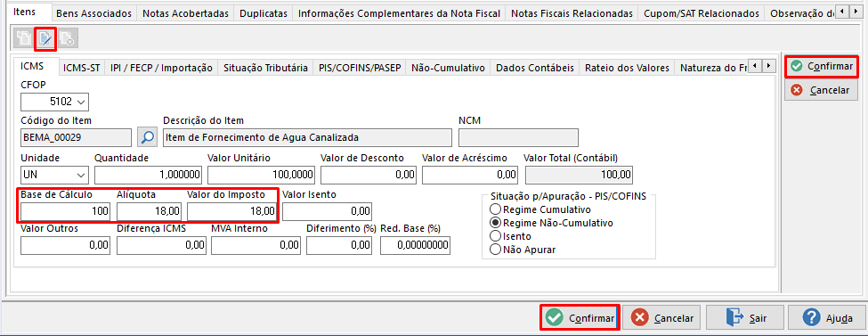
Task: Click the Valor Outros field
Action: [65, 245]
